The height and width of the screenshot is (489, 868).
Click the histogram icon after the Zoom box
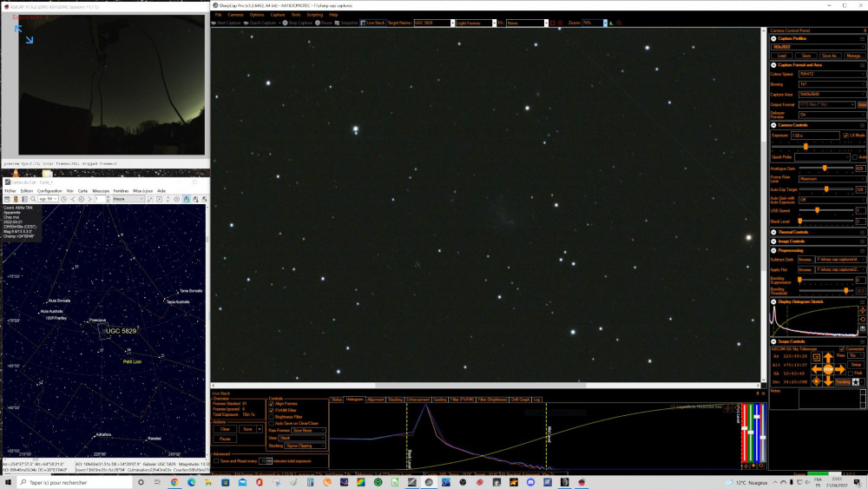[612, 23]
